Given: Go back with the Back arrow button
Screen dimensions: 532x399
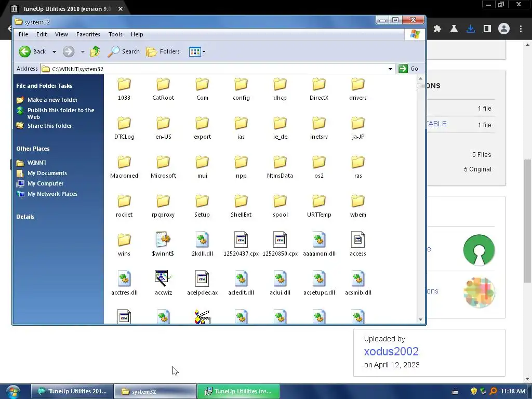Looking at the screenshot, I should pyautogui.click(x=32, y=51).
